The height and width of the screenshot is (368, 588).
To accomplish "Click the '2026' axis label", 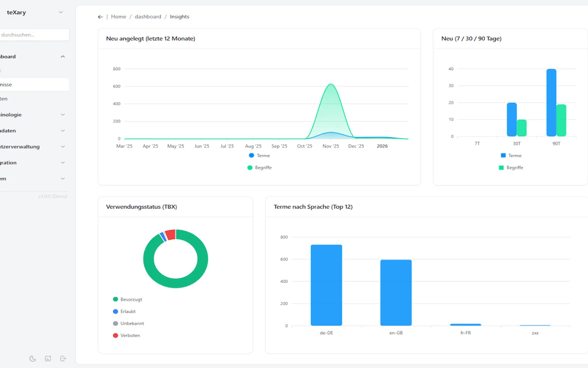I will (382, 146).
